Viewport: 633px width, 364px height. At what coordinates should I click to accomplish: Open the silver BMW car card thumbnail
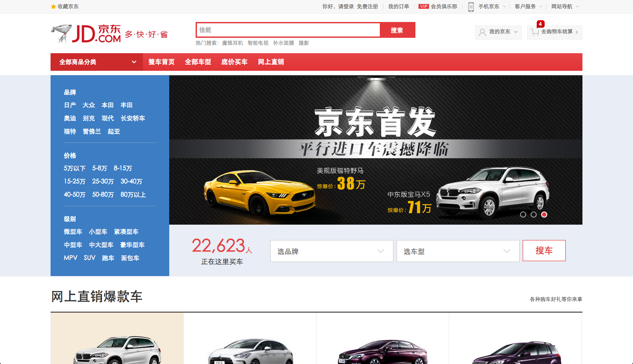pyautogui.click(x=117, y=349)
